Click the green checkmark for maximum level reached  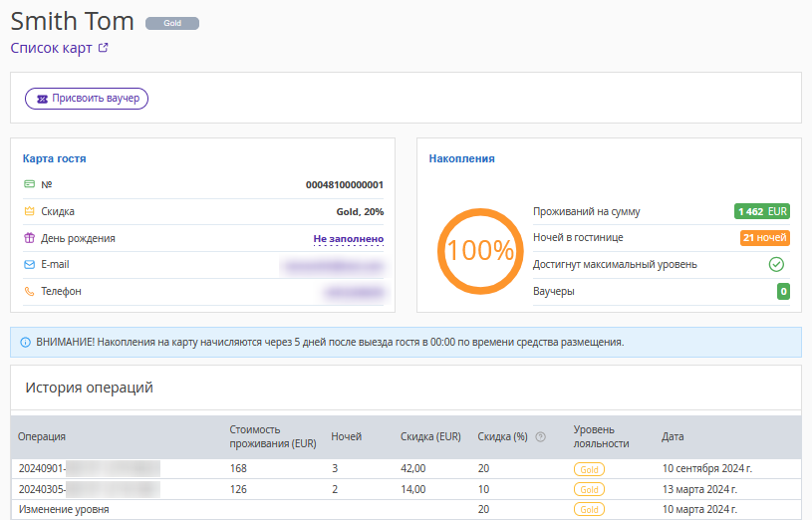pos(776,264)
